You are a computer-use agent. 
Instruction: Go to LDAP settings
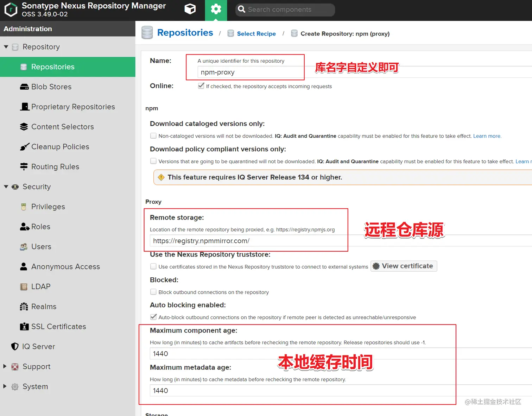[x=68, y=287]
